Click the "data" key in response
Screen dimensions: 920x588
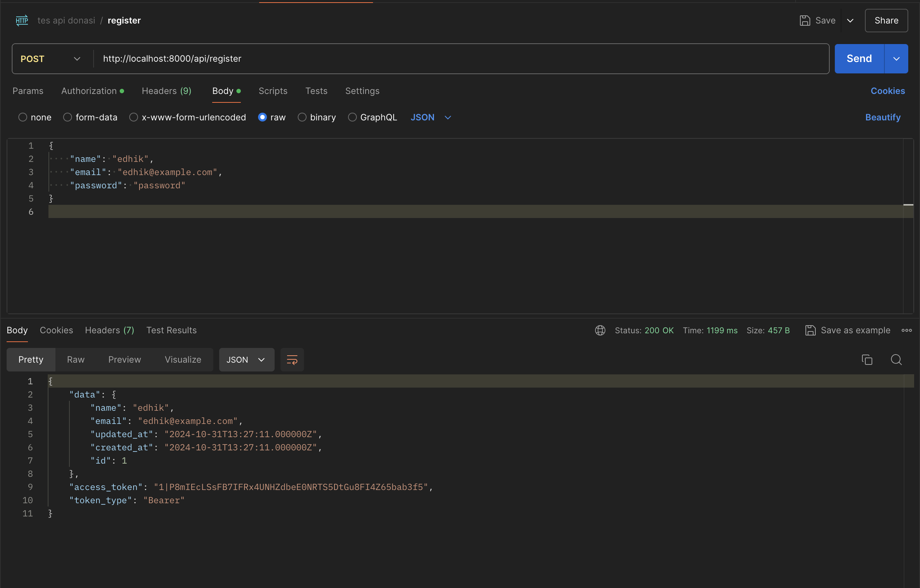pyautogui.click(x=84, y=394)
